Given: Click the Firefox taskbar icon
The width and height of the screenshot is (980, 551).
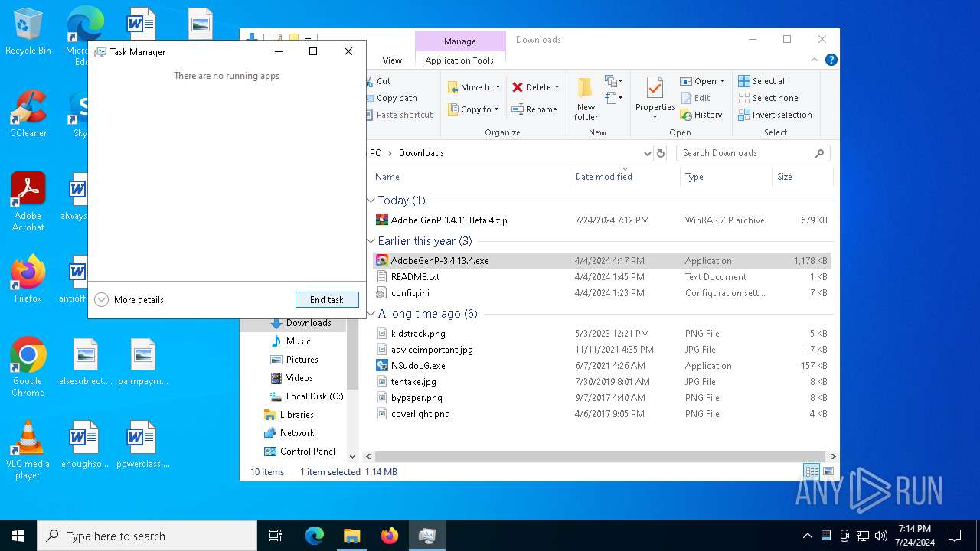Looking at the screenshot, I should 390,536.
